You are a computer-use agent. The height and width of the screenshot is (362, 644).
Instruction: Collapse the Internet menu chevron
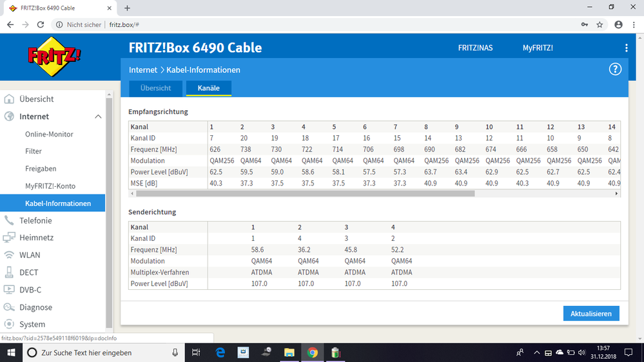coord(98,117)
